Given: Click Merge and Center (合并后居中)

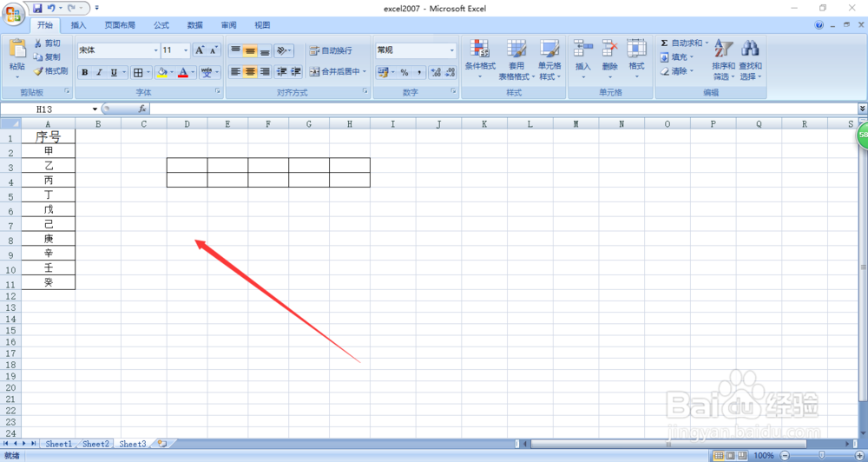Looking at the screenshot, I should point(335,71).
